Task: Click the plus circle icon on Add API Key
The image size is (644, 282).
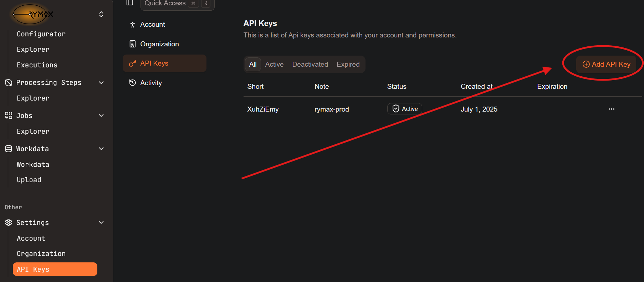Action: click(x=586, y=64)
